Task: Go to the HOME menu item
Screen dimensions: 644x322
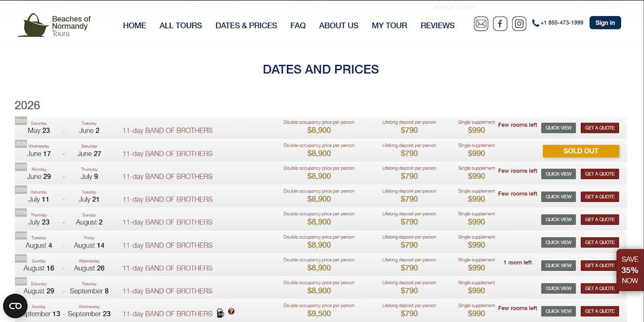Action: point(134,25)
